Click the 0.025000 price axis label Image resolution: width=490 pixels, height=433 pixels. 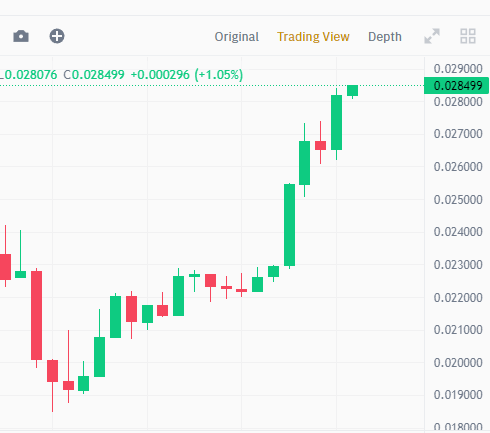458,200
